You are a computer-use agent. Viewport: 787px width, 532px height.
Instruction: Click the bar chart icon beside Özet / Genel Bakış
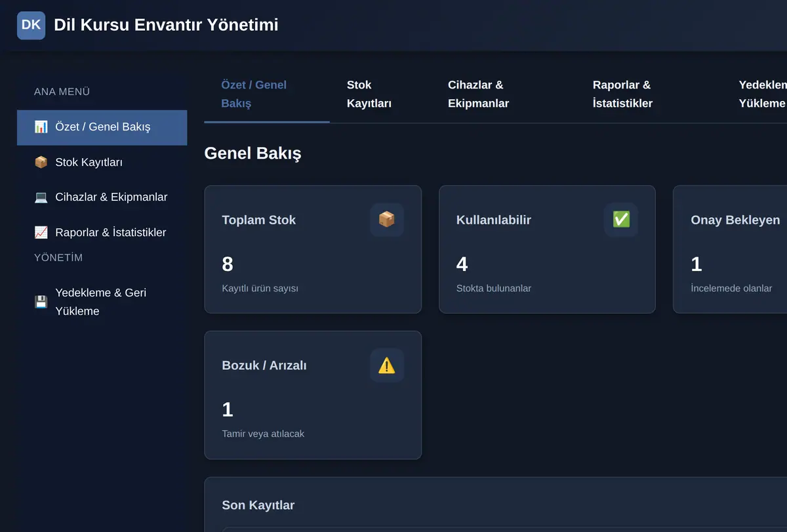[x=41, y=127]
